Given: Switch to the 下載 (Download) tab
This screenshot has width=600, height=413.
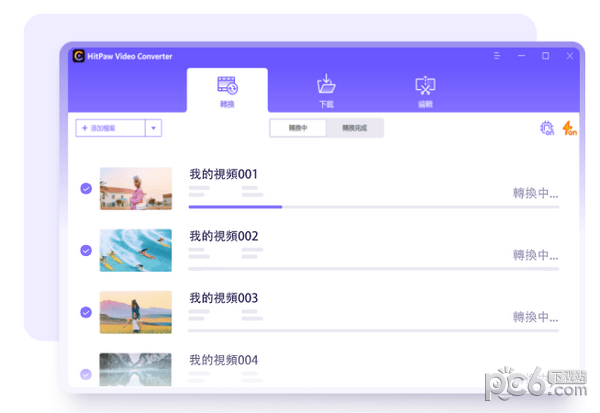Looking at the screenshot, I should [326, 91].
